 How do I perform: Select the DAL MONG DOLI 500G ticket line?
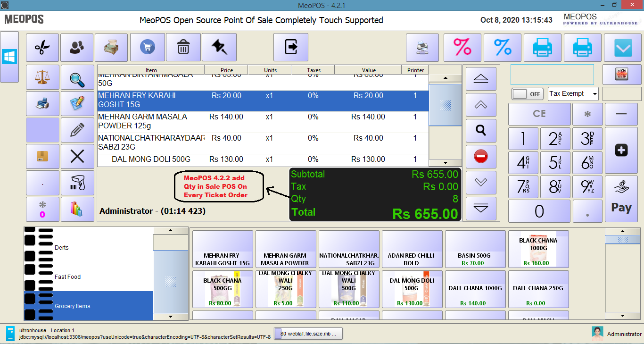tap(263, 159)
